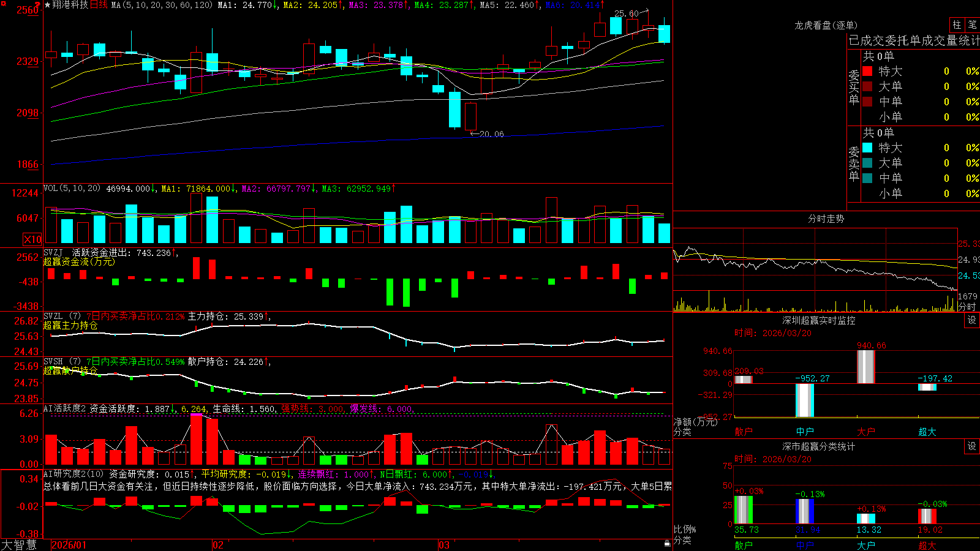Click the 大户 940.66 bar in 实时监控

tap(866, 367)
